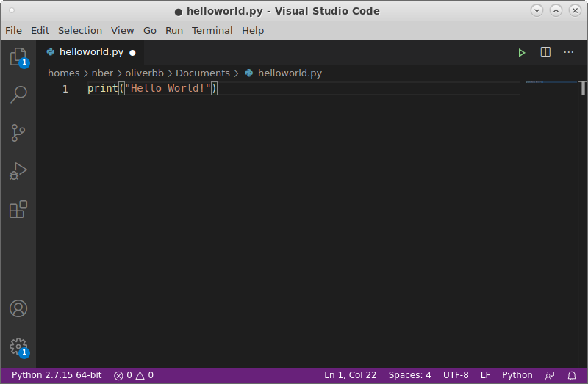Select the Spaces: 4 indentation setting
The height and width of the screenshot is (384, 588).
tap(409, 375)
